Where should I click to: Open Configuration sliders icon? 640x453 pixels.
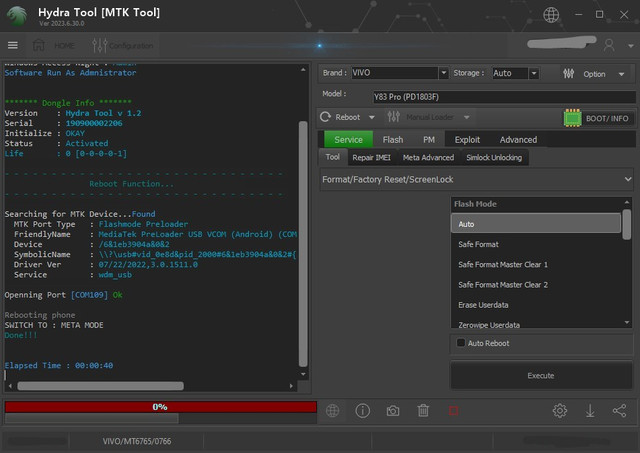click(100, 45)
